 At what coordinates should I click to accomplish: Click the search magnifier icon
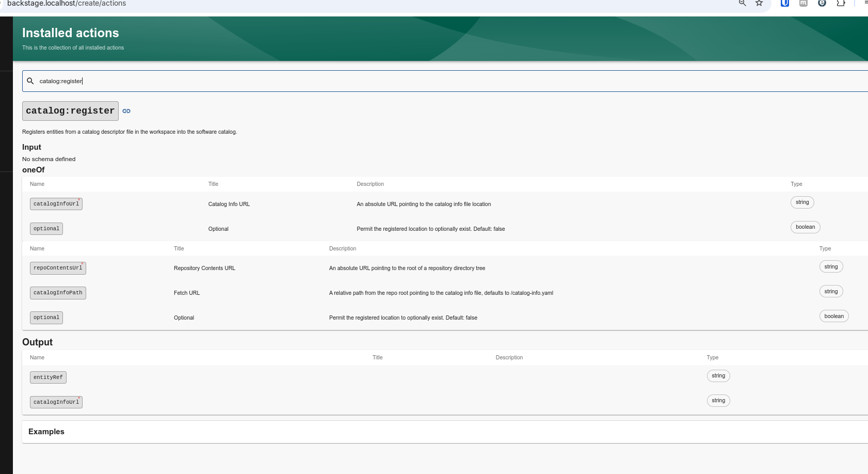(x=30, y=81)
